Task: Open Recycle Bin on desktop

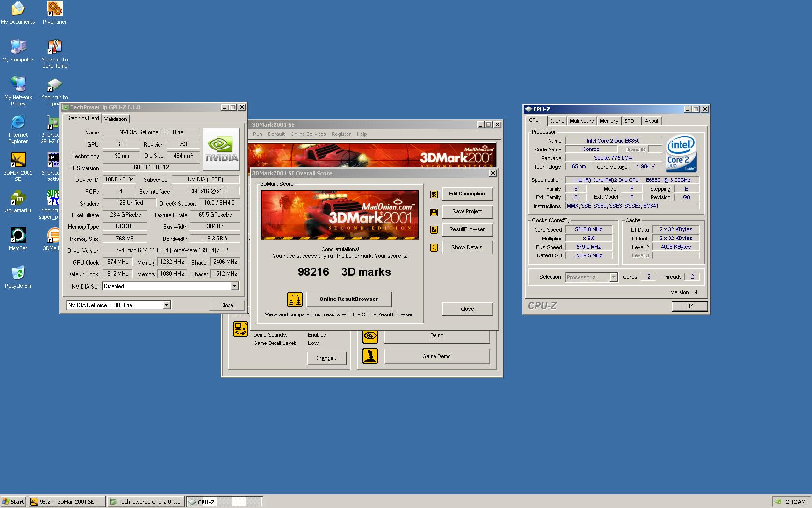Action: coord(18,277)
